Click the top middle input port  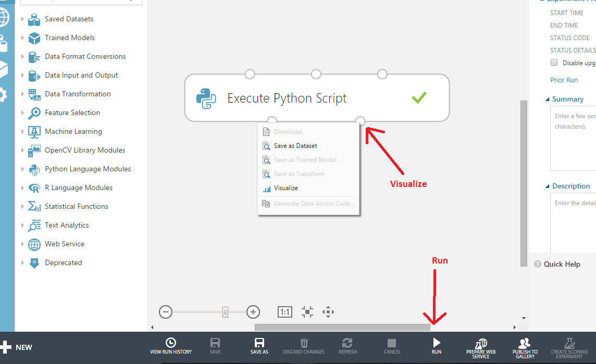(x=316, y=74)
